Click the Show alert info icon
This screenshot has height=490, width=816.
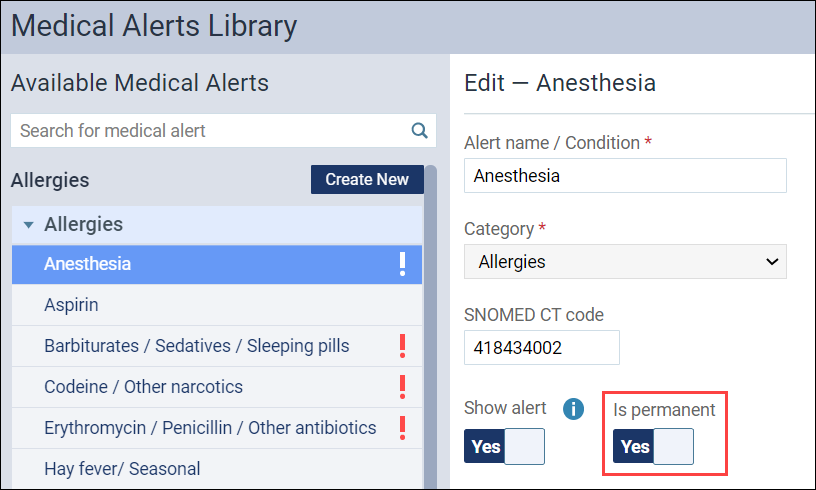tap(573, 409)
